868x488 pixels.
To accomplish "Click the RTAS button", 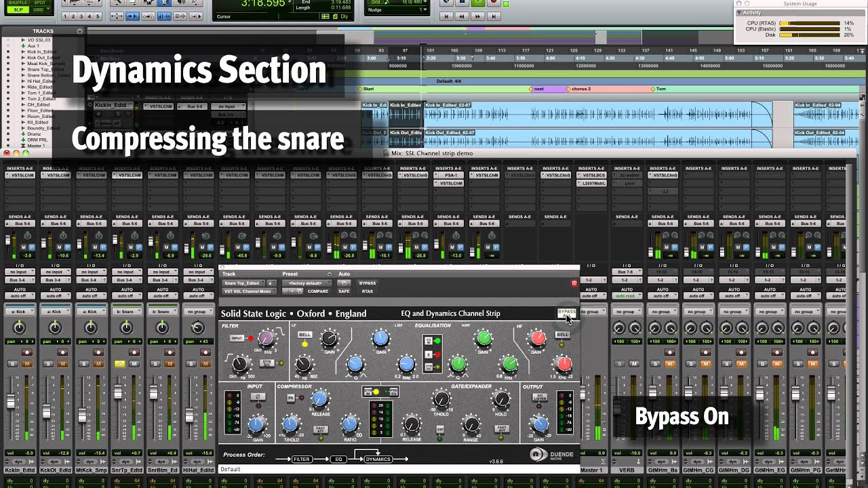I will (x=367, y=291).
